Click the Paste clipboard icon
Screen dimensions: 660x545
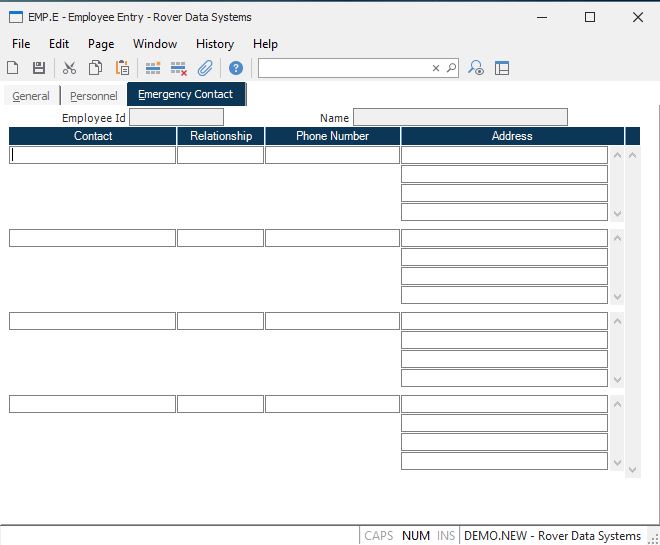122,68
